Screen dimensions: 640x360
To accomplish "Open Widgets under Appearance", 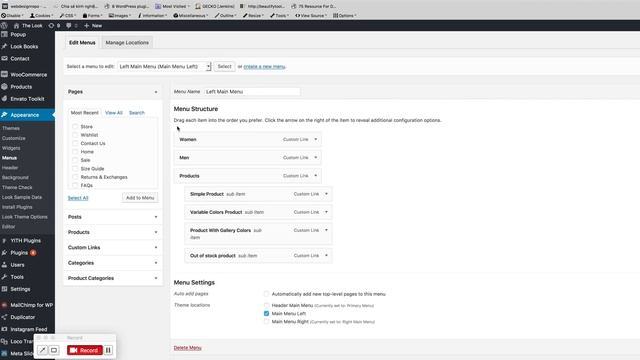I will 11,148.
